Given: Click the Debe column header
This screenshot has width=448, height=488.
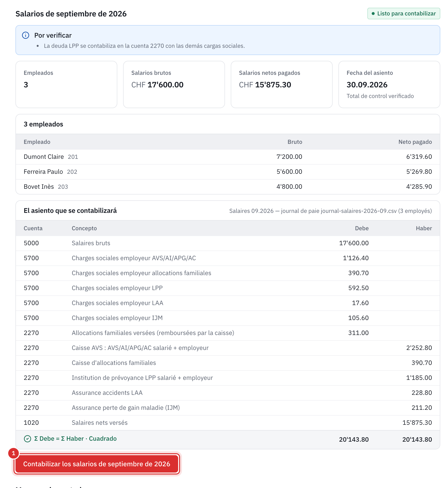Looking at the screenshot, I should click(362, 228).
